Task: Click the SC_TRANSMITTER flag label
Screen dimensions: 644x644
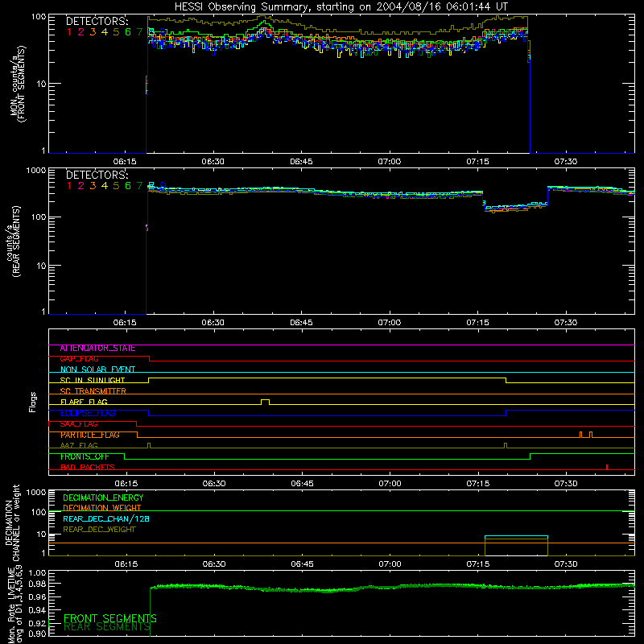Action: point(93,391)
